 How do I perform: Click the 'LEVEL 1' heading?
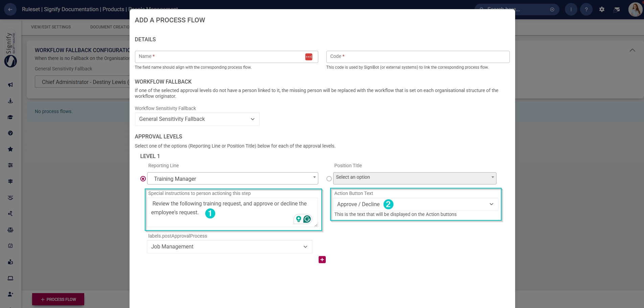click(x=150, y=156)
